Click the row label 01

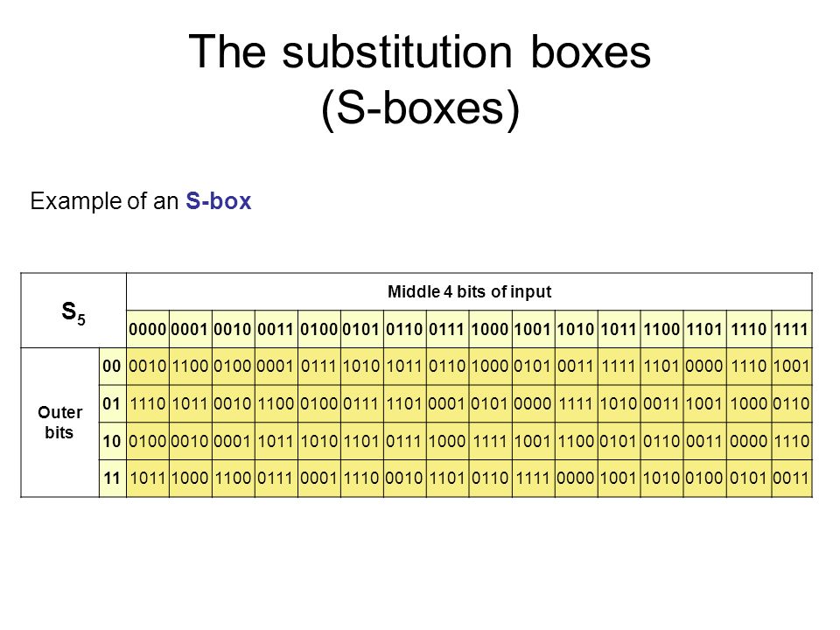[x=113, y=403]
